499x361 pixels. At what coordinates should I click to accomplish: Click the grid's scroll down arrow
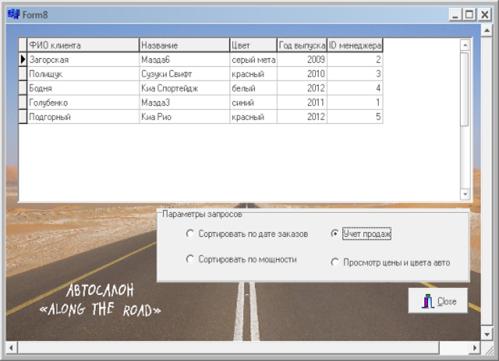[465, 194]
